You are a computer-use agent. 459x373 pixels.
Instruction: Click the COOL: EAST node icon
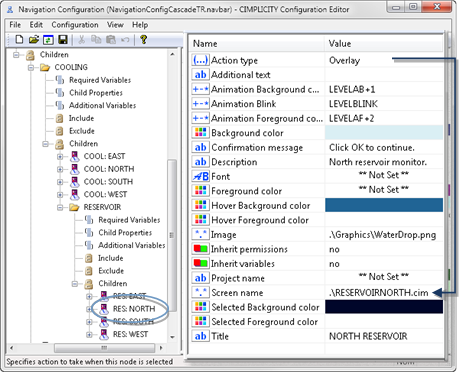[75, 156]
